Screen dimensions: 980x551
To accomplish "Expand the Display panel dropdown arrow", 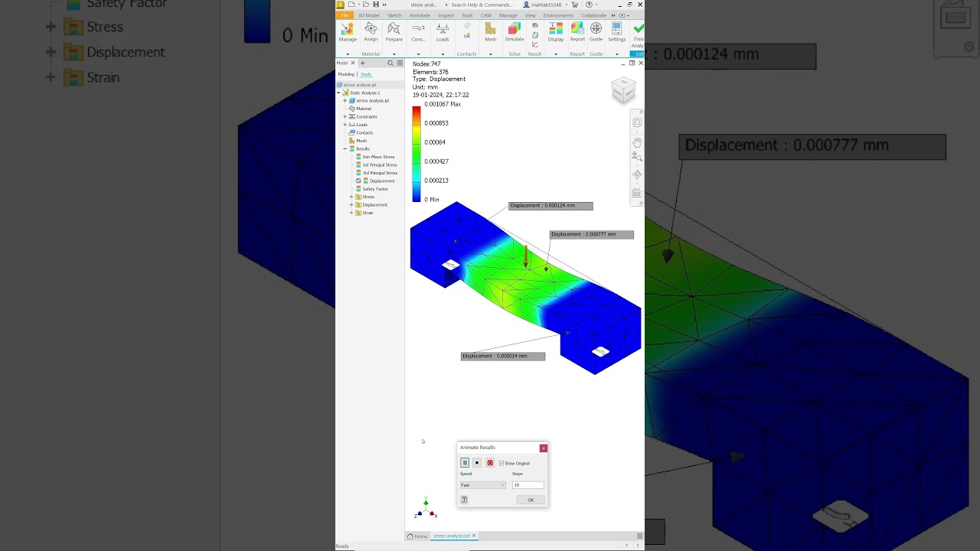I will 556,54.
